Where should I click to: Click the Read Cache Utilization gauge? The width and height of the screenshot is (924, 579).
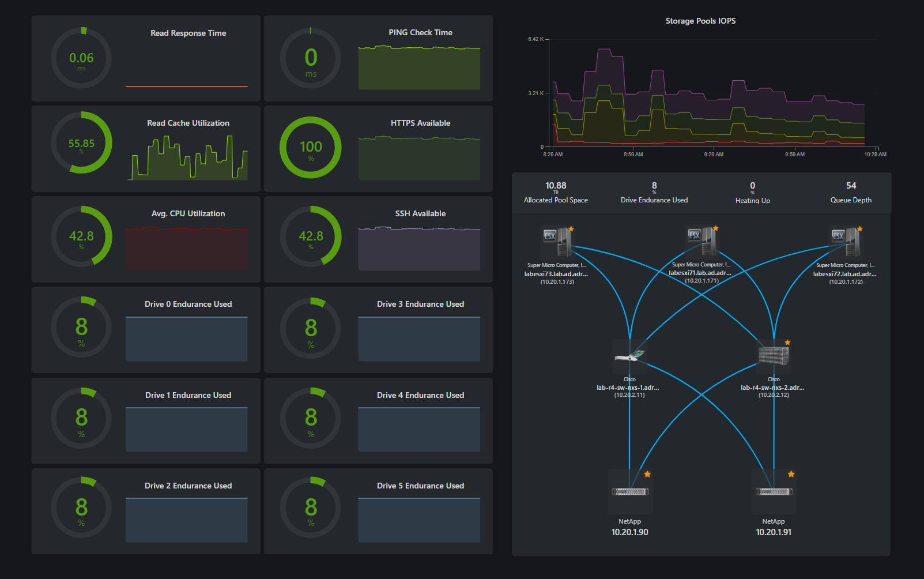coord(81,142)
